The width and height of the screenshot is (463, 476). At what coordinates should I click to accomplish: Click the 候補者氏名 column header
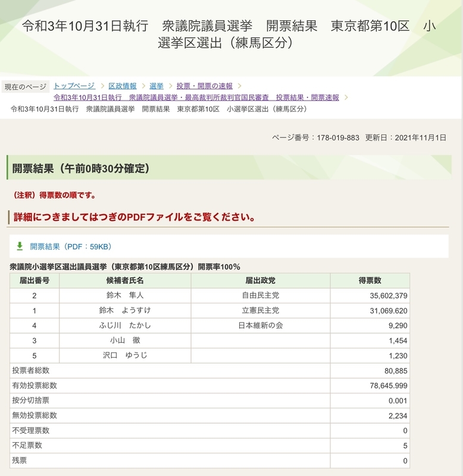[x=125, y=280]
